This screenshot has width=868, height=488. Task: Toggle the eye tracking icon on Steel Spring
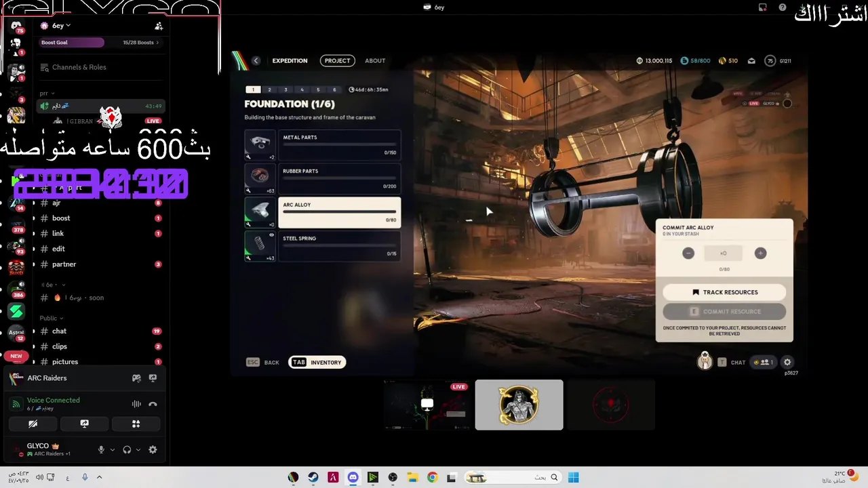[272, 235]
